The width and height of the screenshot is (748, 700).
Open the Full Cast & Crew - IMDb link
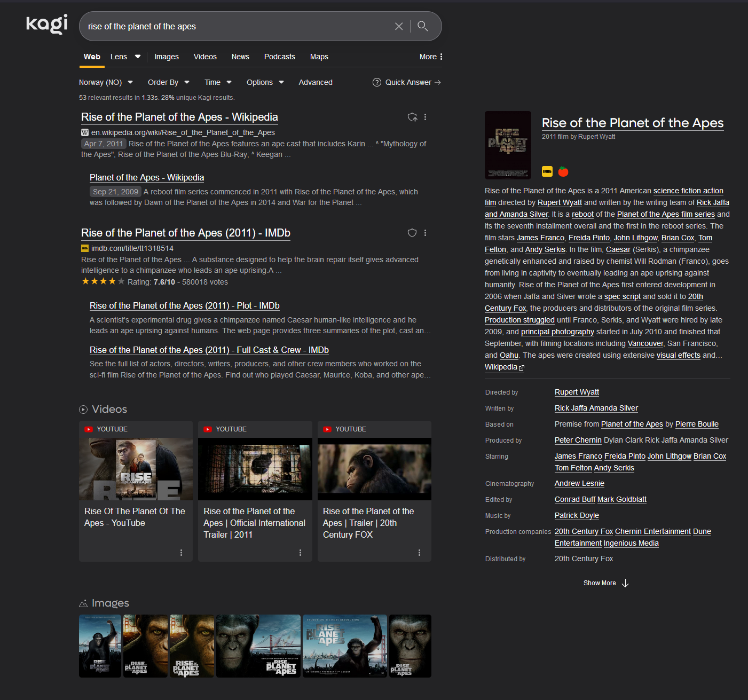209,350
